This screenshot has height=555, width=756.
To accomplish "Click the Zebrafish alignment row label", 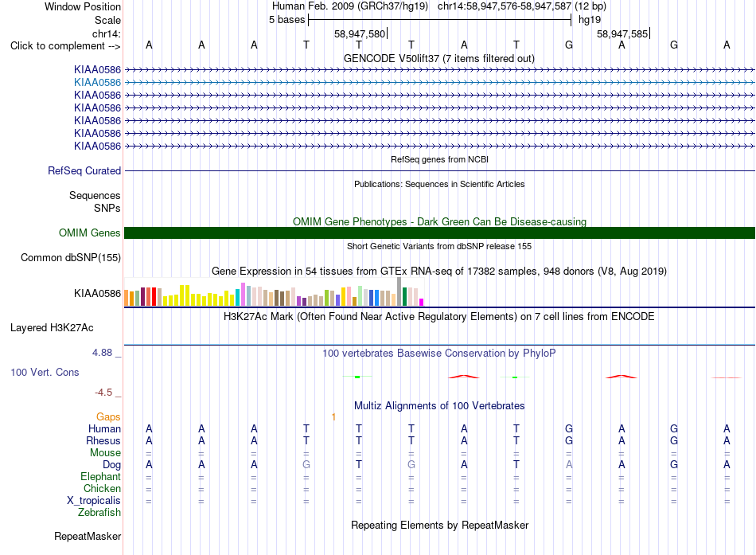I will click(99, 513).
